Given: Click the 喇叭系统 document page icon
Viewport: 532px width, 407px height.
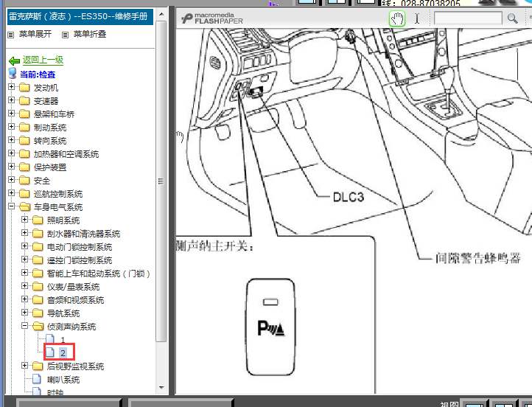Looking at the screenshot, I should 37,379.
